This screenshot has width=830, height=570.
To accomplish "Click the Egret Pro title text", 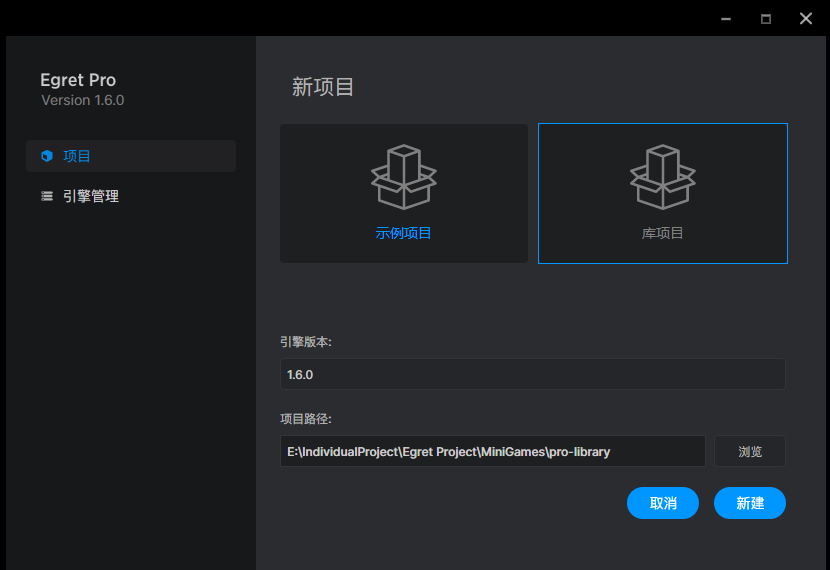I will point(78,80).
